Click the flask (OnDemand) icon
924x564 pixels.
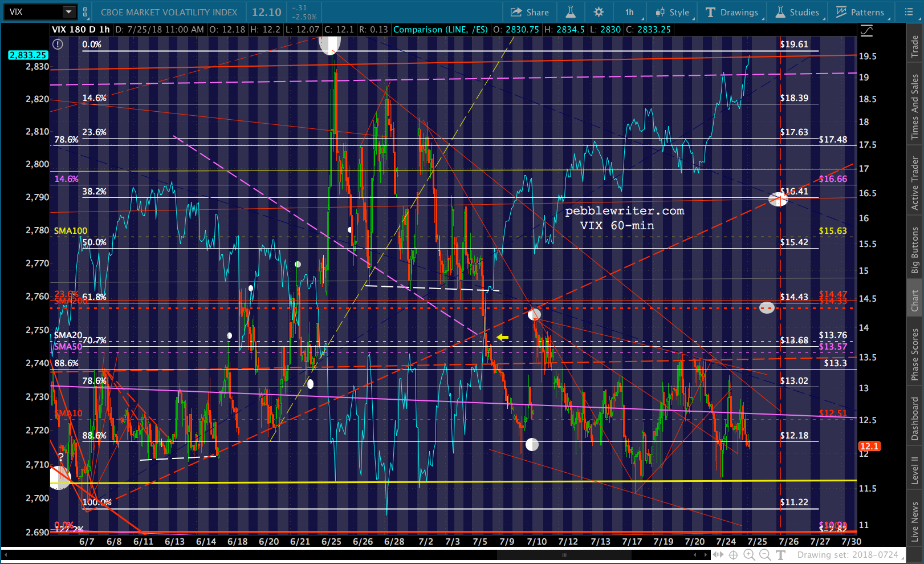click(571, 12)
